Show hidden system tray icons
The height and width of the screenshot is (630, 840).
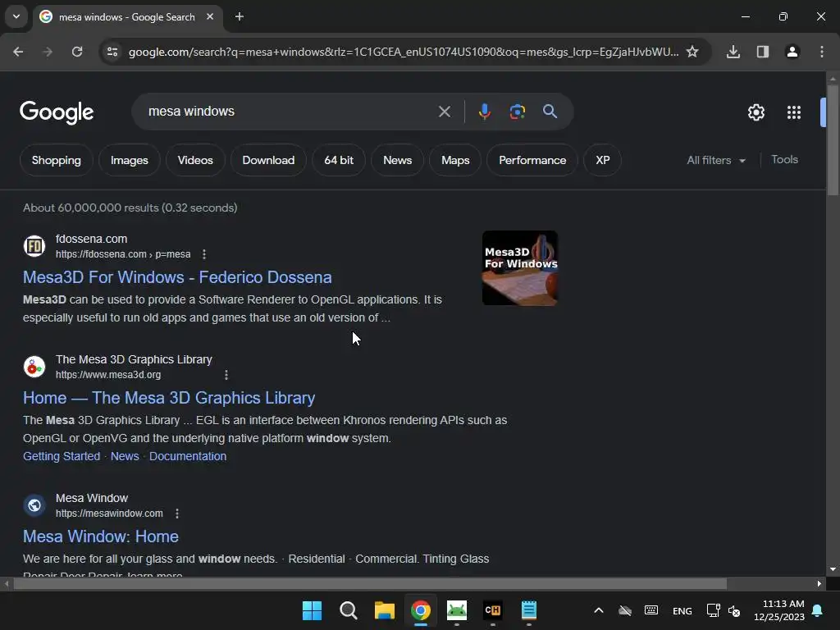[599, 610]
